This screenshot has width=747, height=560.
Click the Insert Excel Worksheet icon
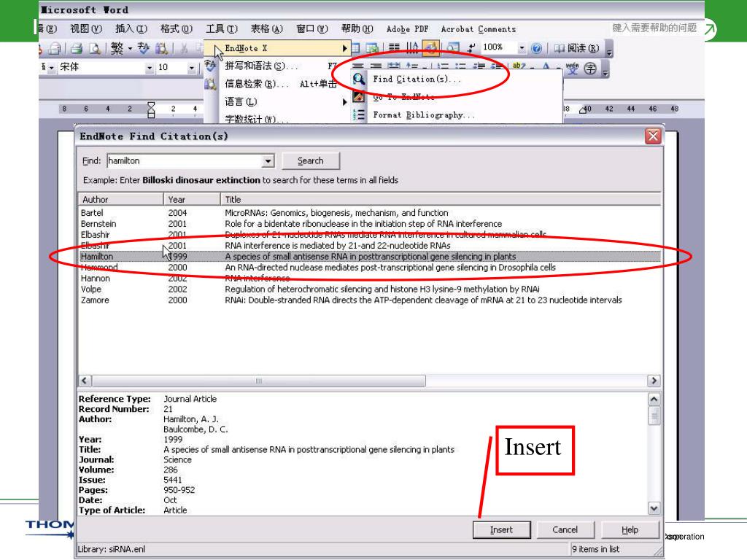[372, 47]
